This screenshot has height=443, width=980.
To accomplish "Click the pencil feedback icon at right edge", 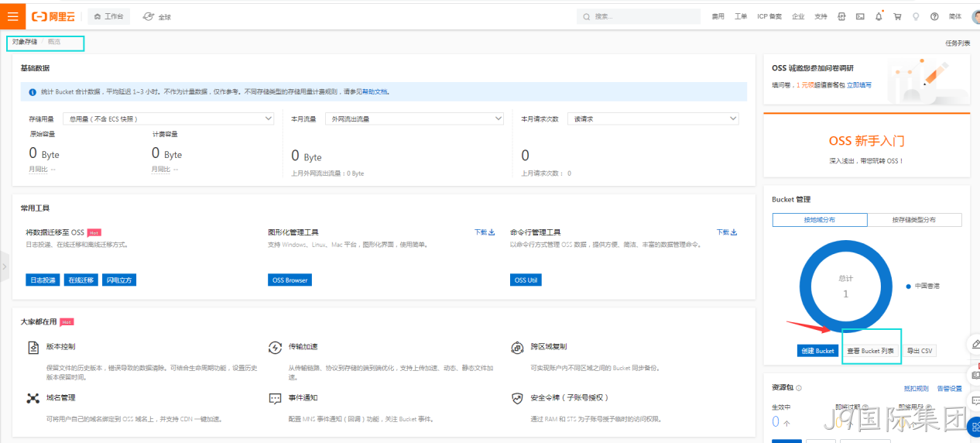I will 975,344.
